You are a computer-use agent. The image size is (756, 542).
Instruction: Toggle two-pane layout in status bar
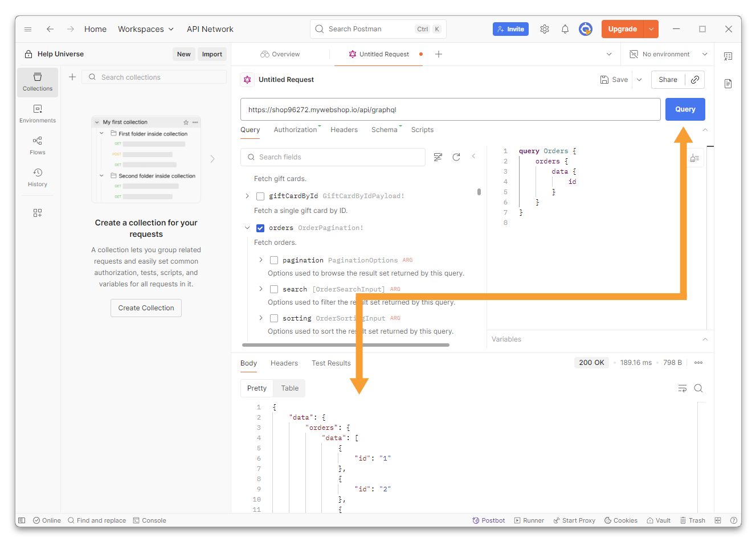718,520
